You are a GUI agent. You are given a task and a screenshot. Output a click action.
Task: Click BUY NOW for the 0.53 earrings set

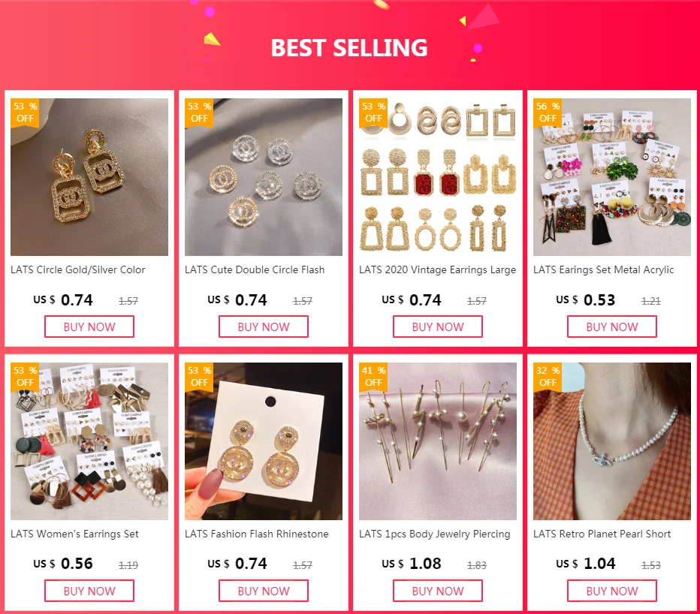pos(612,327)
